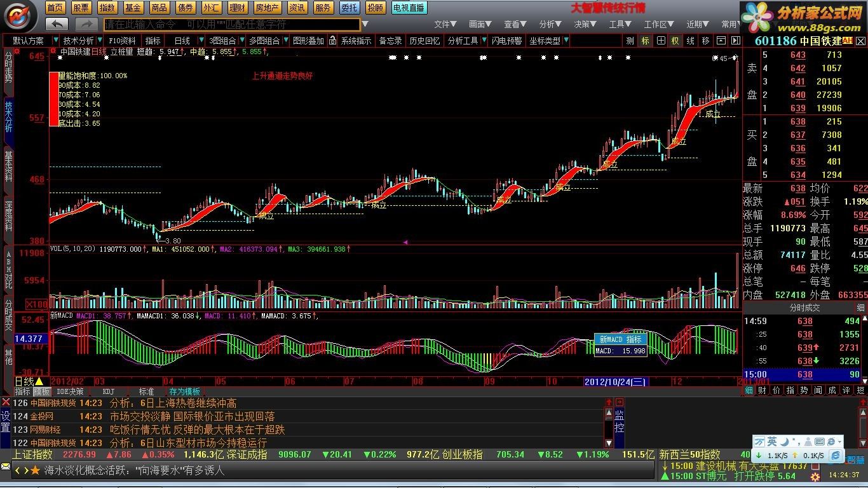The width and height of the screenshot is (868, 488).
Task: Click the 监控 monitor button
Action: tap(619, 421)
